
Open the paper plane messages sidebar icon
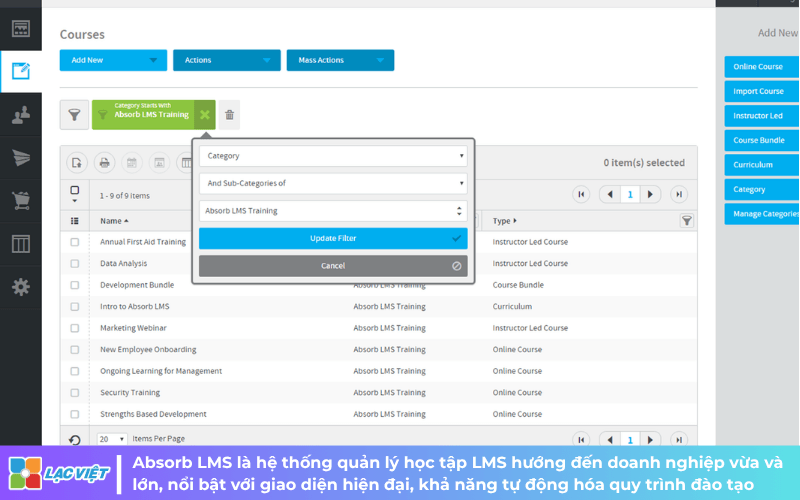coord(20,158)
